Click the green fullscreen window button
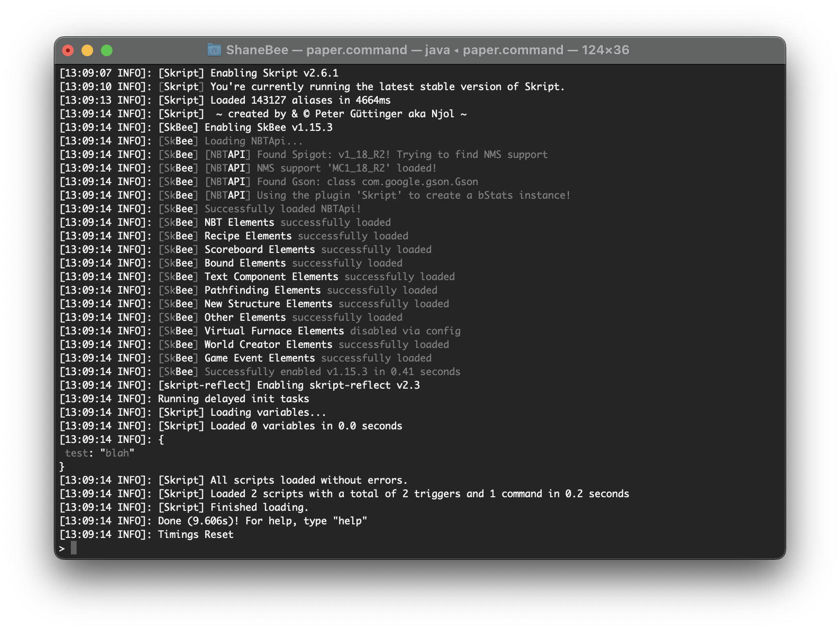 [107, 50]
